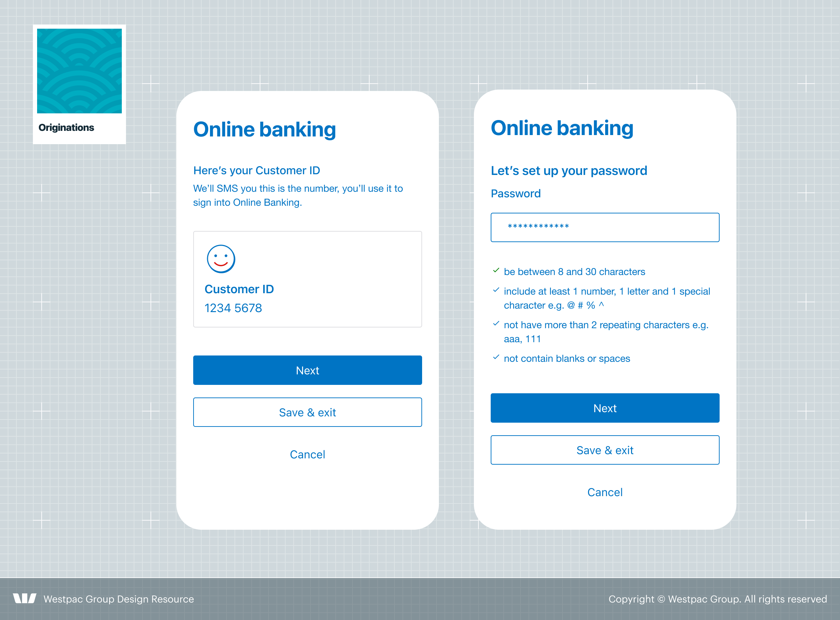Click Save & exit on the right panel
Screen dimensions: 840x620
point(604,451)
